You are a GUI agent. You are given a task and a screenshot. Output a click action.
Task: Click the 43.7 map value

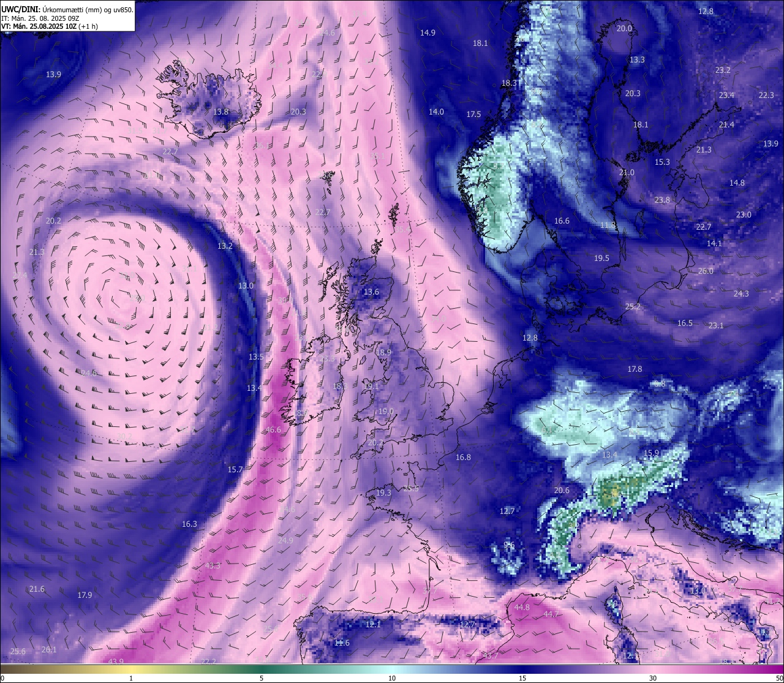491,656
